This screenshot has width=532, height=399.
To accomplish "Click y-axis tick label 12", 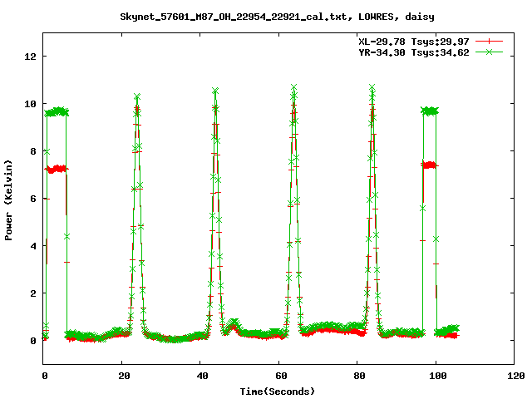I will [x=30, y=57].
